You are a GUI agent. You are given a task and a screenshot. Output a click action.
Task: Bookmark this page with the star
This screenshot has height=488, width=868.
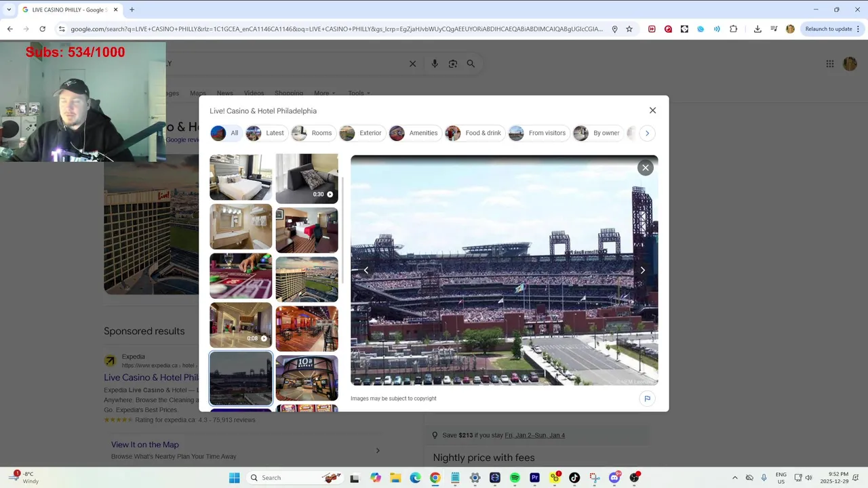tap(629, 29)
